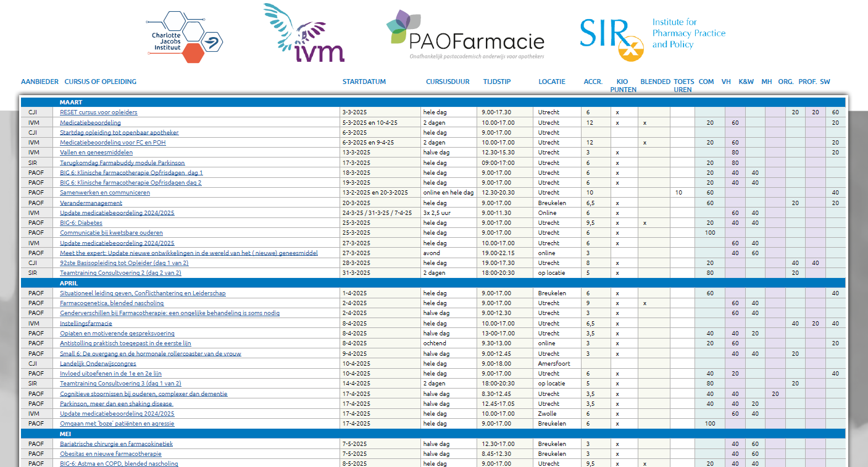This screenshot has width=868, height=467.
Task: Open BIG 6 Klinische farmacotherapie Opfrisdagen dag 2
Action: pyautogui.click(x=131, y=183)
